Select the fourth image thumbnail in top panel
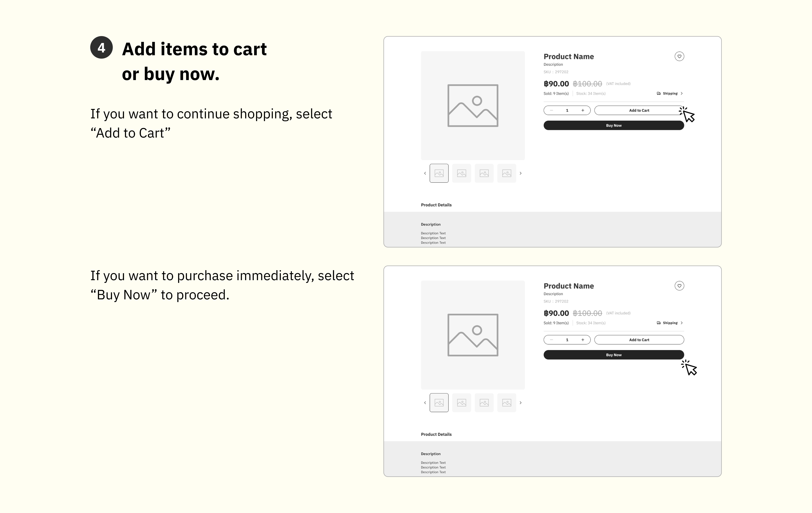The height and width of the screenshot is (513, 812). (x=507, y=173)
